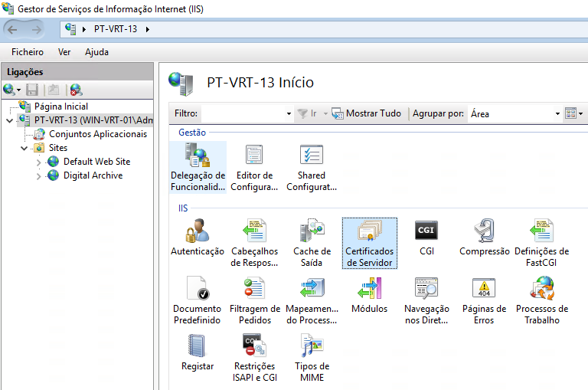Select Default Web Site in tree

pyautogui.click(x=96, y=162)
